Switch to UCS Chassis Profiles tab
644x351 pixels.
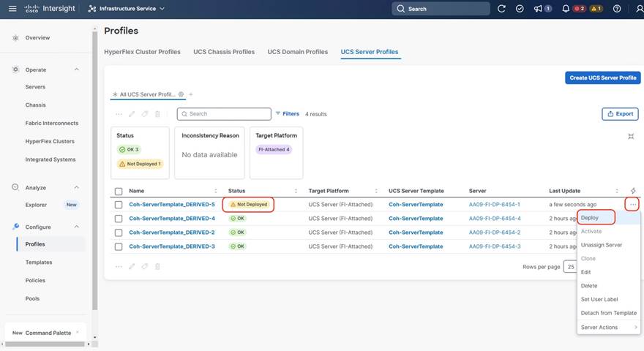tap(224, 52)
